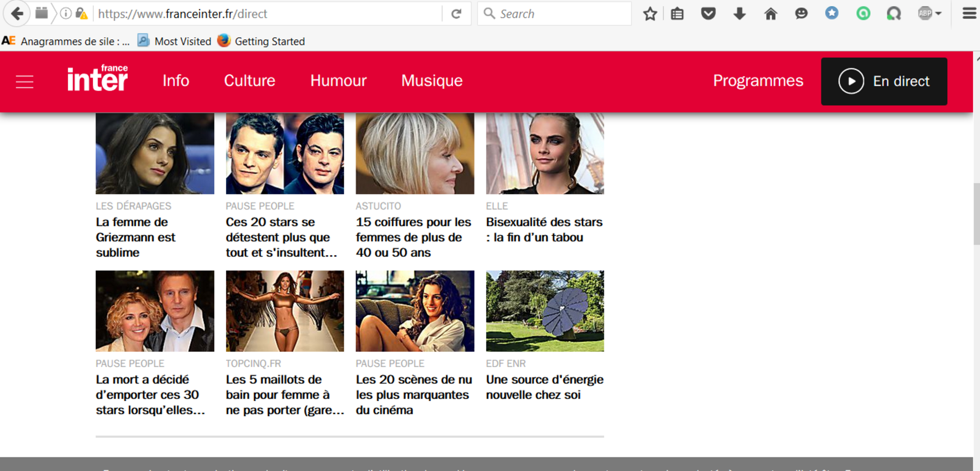Open the downloads arrow icon
This screenshot has height=471, width=980.
click(739, 14)
